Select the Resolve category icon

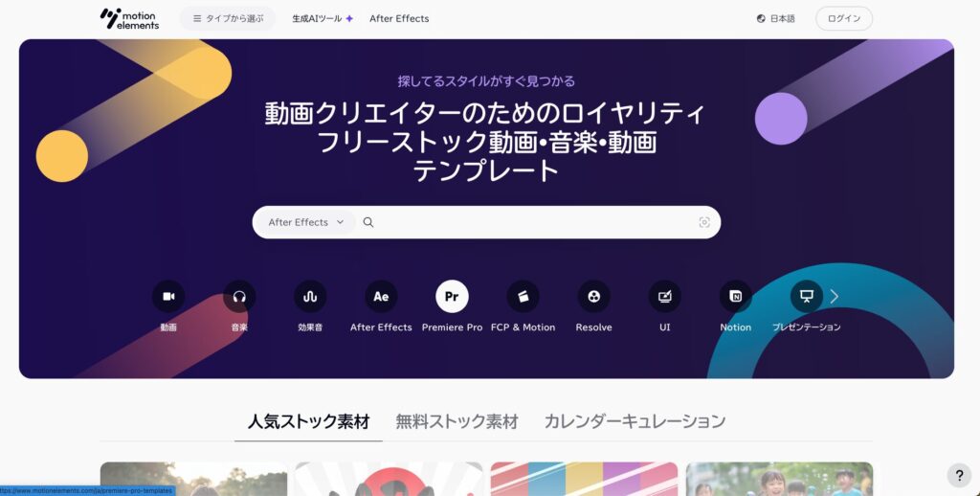tap(593, 297)
